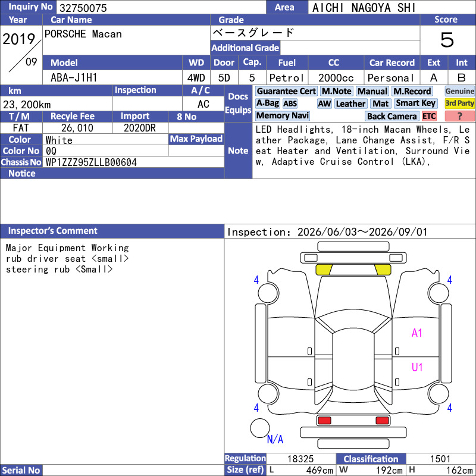The image size is (476, 476).
Task: Click the Guarantee Cert badge
Action: point(286,91)
